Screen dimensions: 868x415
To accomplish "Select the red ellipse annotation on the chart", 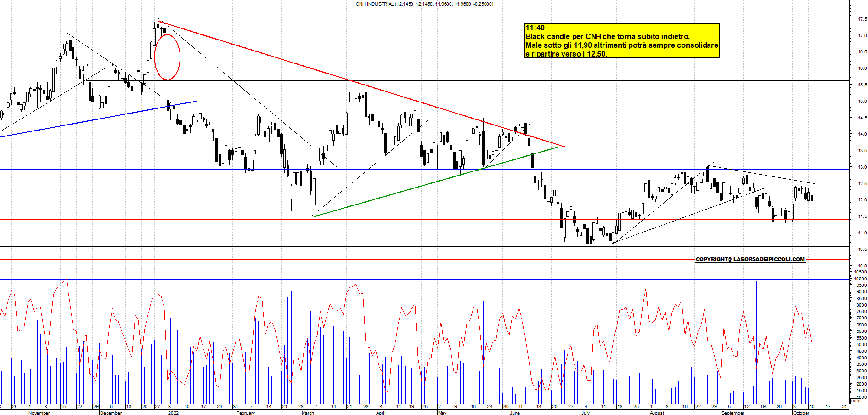I will (x=167, y=57).
